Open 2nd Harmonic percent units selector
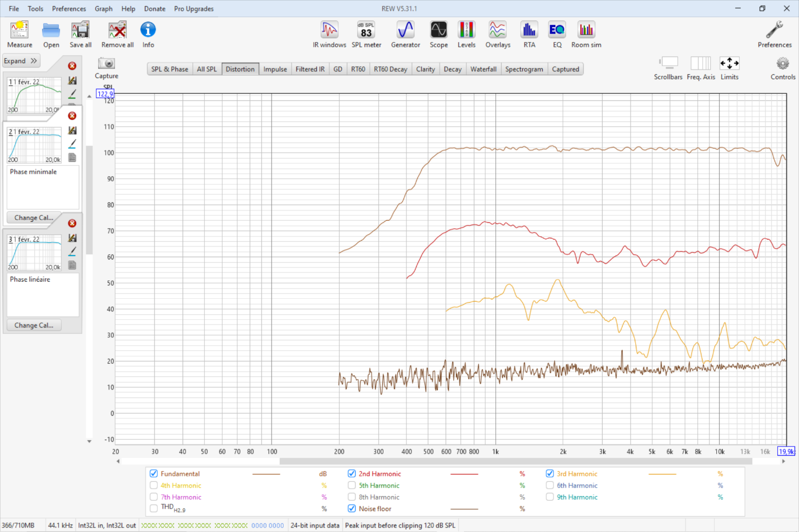Screen dimensions: 799x532 (522, 474)
